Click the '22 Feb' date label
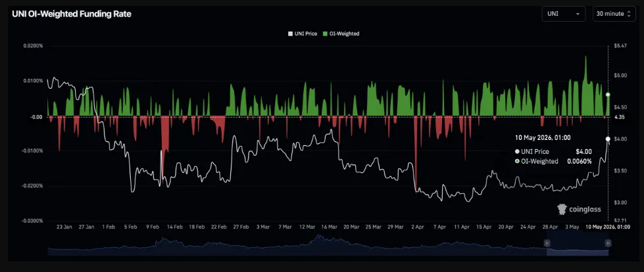 tap(219, 227)
